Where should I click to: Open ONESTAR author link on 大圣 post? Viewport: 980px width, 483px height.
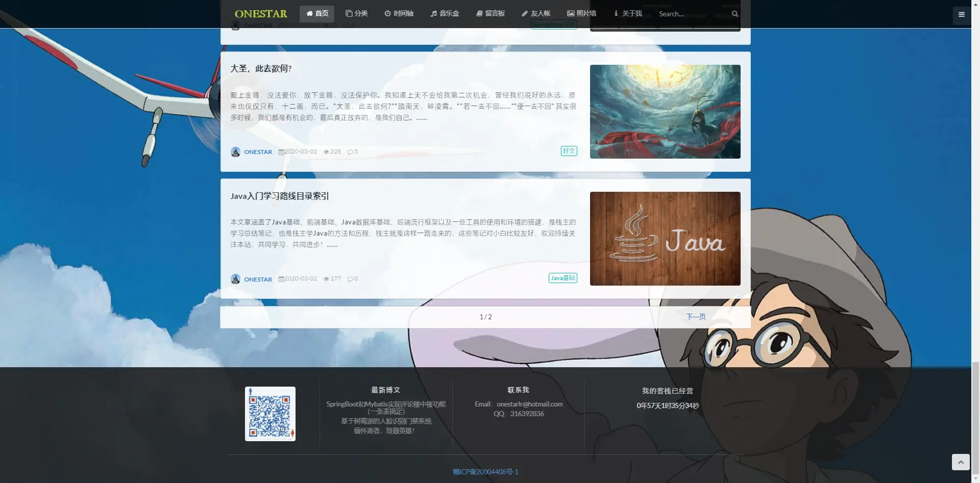tap(258, 152)
